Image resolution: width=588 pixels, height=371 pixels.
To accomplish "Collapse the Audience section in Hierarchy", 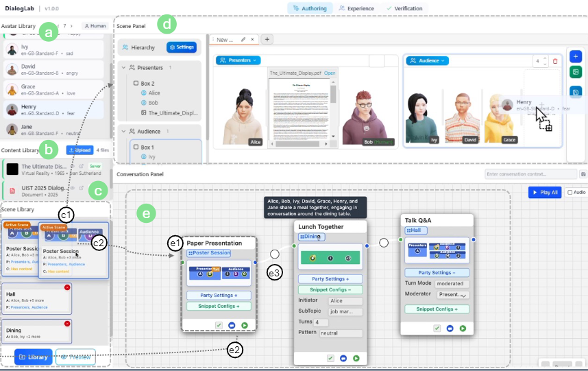I will tap(123, 131).
